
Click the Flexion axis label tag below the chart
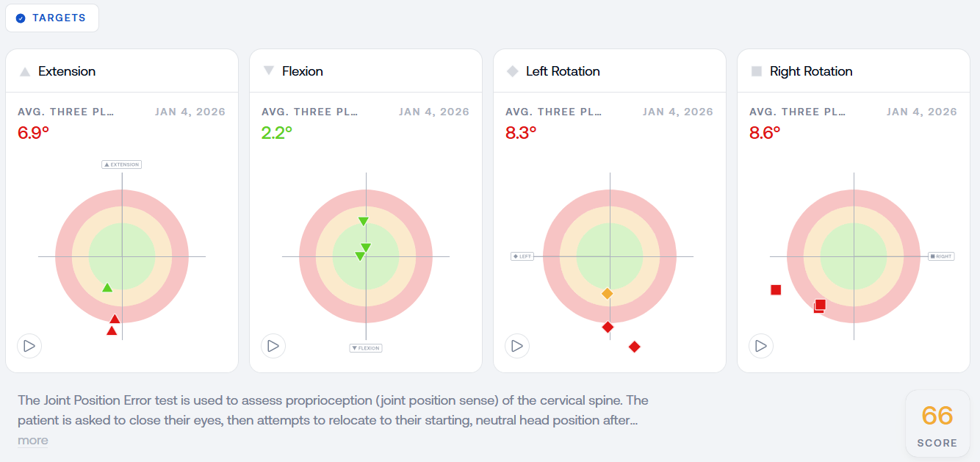click(366, 348)
